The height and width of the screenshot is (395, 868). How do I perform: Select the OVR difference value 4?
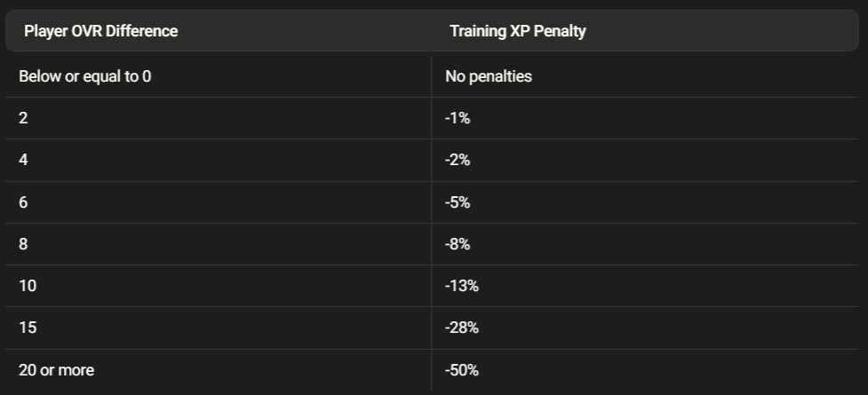(x=23, y=160)
